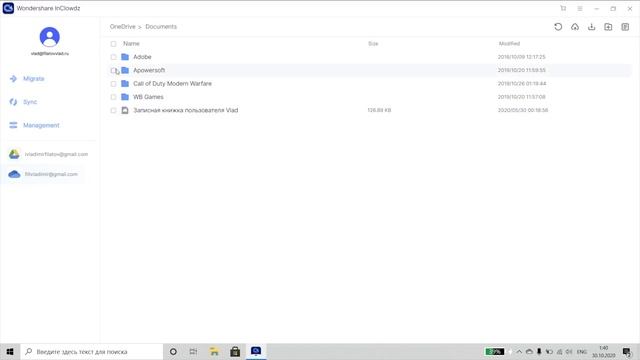Image resolution: width=640 pixels, height=360 pixels.
Task: Expand the hidden system tray icons arrow
Action: point(519,351)
